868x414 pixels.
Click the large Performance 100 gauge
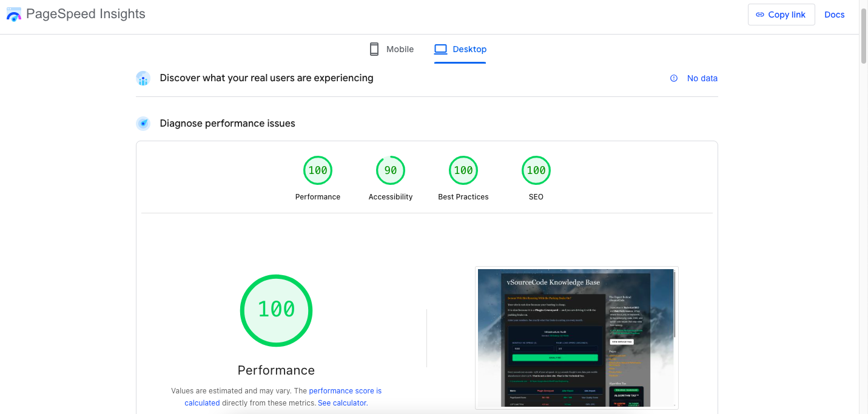click(276, 309)
